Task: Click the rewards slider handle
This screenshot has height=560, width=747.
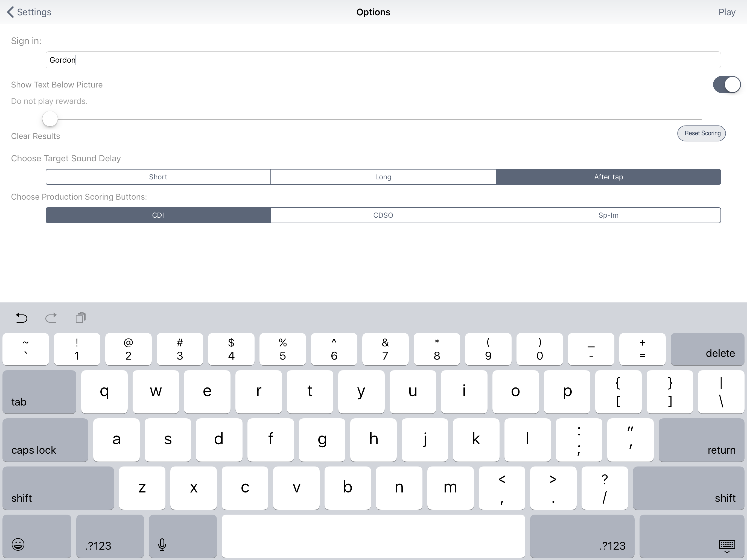Action: [x=50, y=119]
